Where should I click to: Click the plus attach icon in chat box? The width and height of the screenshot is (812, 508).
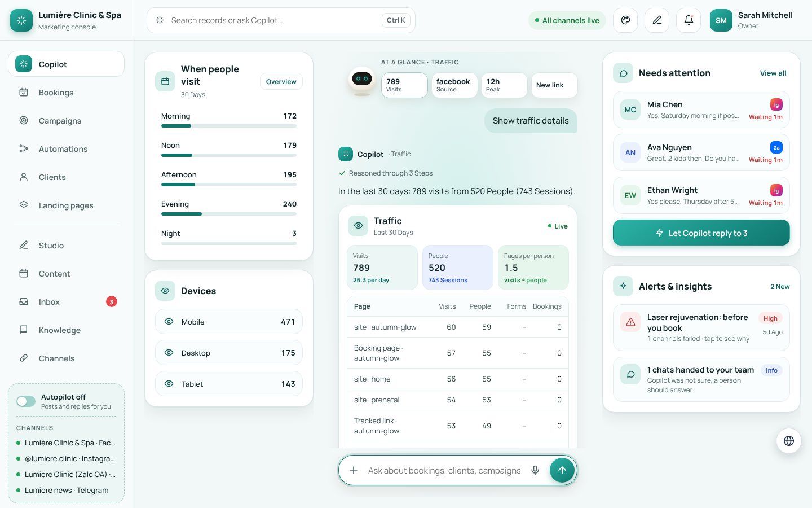coord(354,470)
